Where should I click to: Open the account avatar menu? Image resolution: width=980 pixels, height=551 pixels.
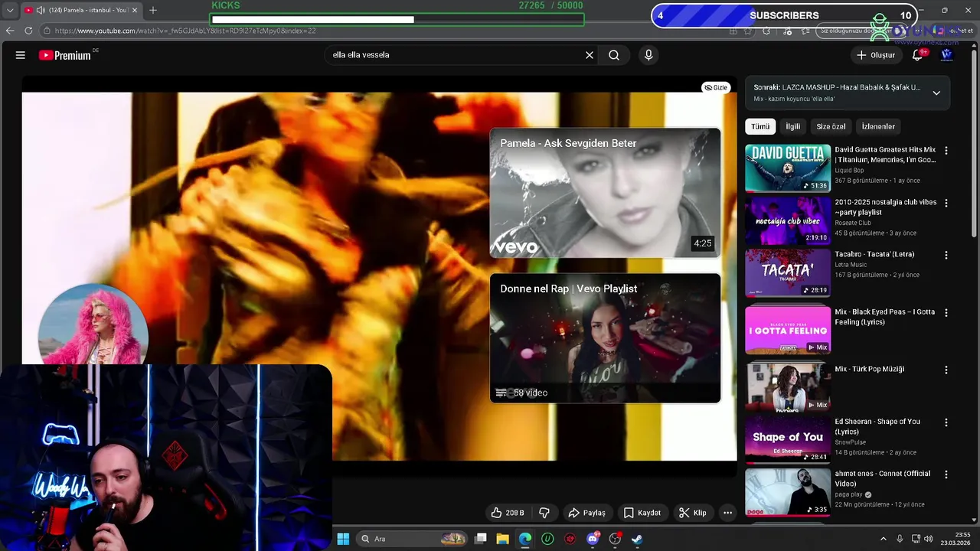coord(946,55)
